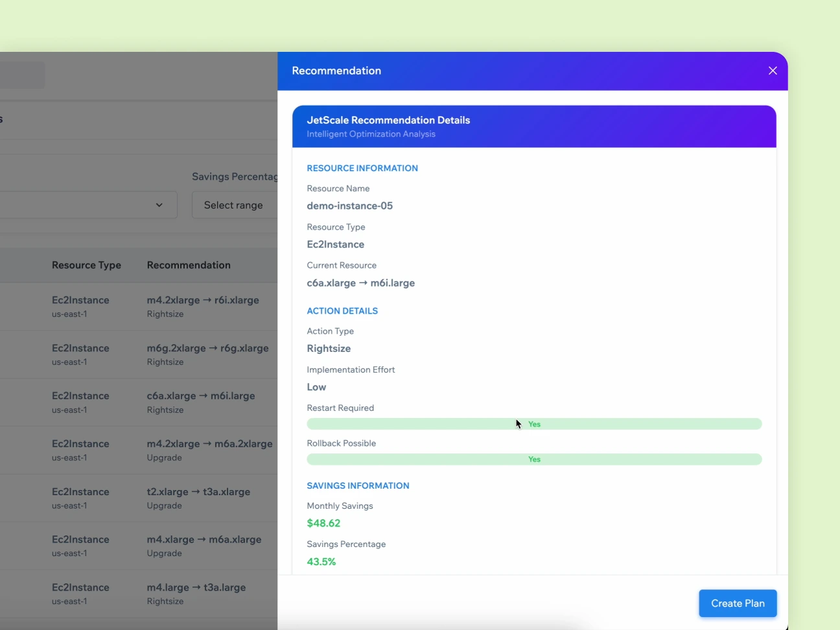Image resolution: width=840 pixels, height=630 pixels.
Task: Click the resource name demo-instance-05
Action: [x=350, y=205]
